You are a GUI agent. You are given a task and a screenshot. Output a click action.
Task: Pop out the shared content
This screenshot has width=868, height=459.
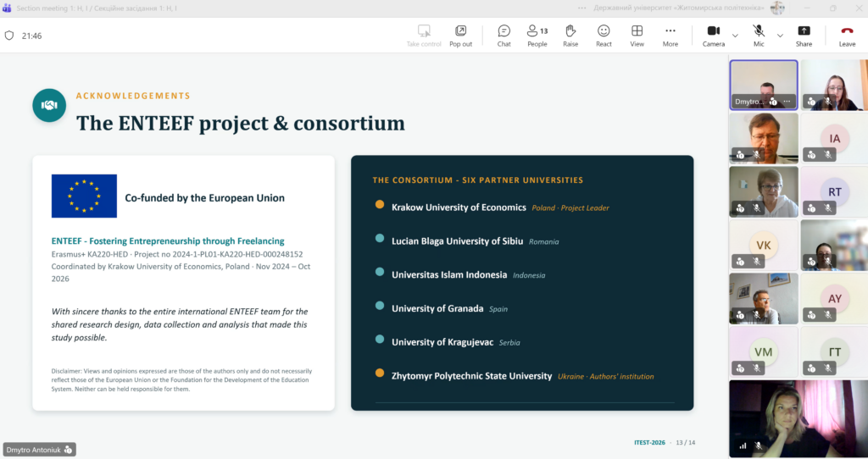point(460,36)
